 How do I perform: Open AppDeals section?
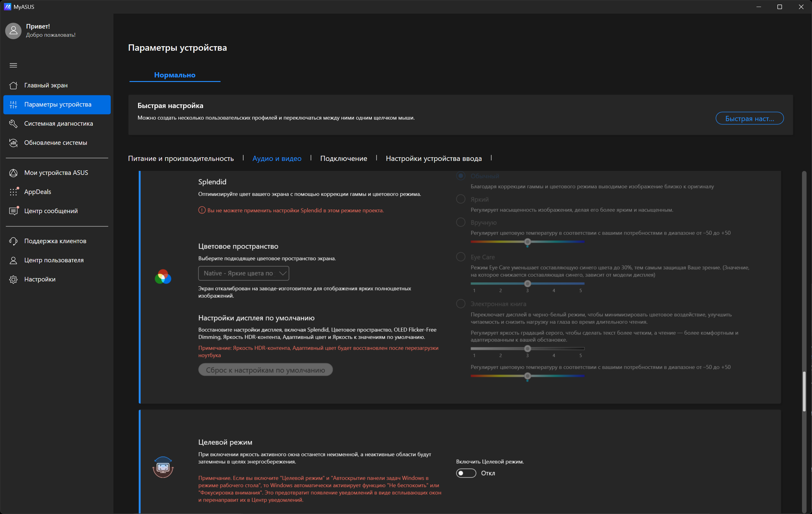57,192
